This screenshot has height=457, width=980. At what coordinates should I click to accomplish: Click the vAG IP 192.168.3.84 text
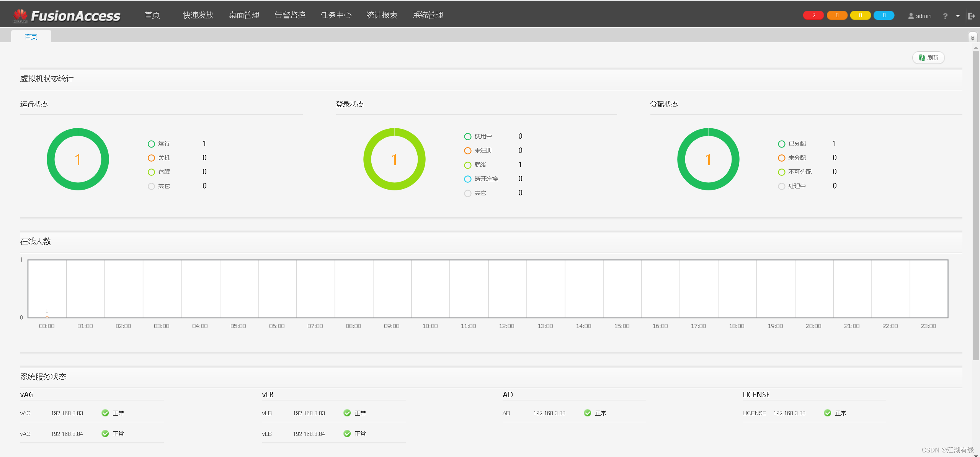point(67,434)
